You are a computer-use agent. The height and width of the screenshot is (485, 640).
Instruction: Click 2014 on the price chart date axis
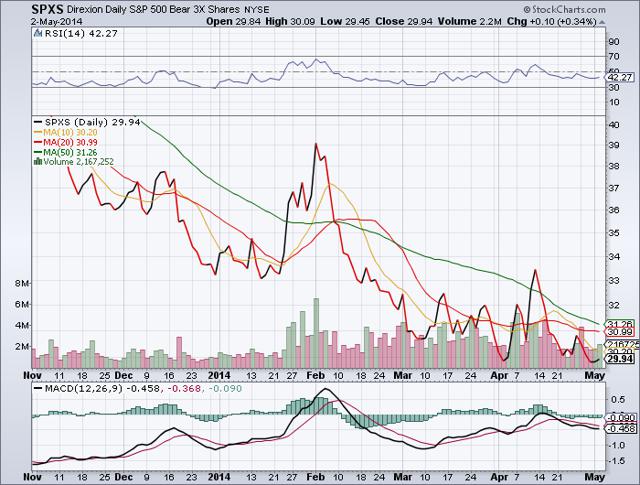[x=219, y=375]
